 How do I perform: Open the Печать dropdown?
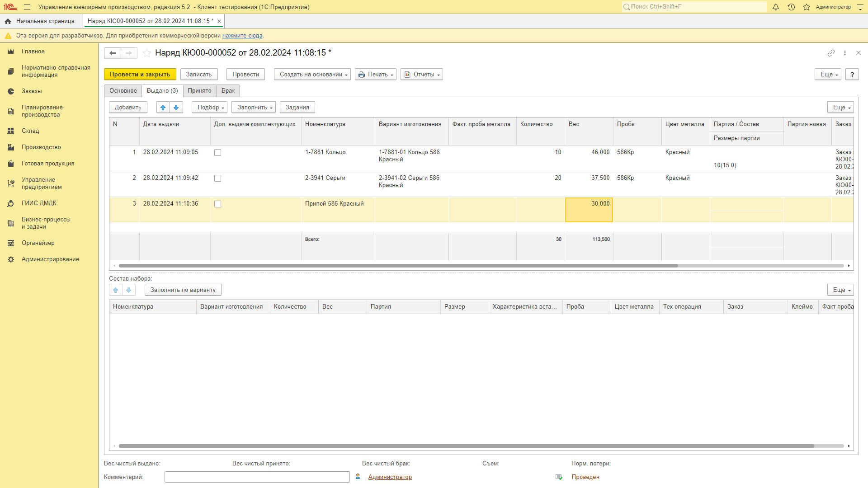[376, 75]
